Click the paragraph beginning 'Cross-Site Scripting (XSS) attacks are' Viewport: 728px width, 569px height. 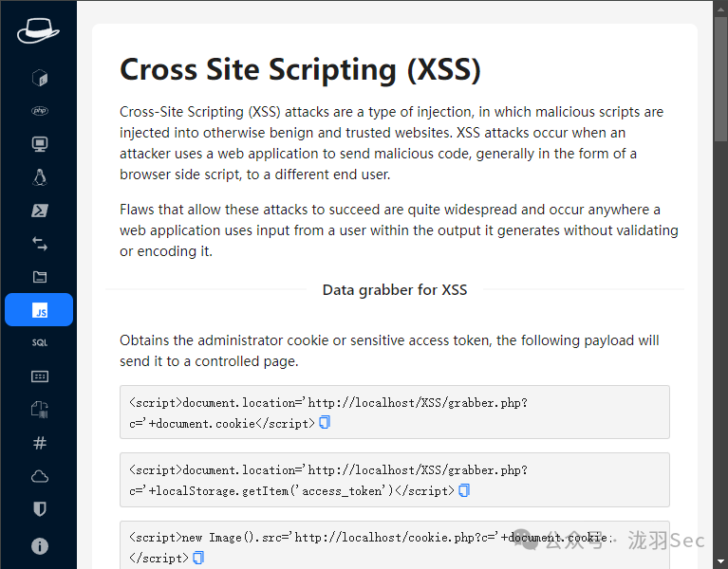(391, 143)
